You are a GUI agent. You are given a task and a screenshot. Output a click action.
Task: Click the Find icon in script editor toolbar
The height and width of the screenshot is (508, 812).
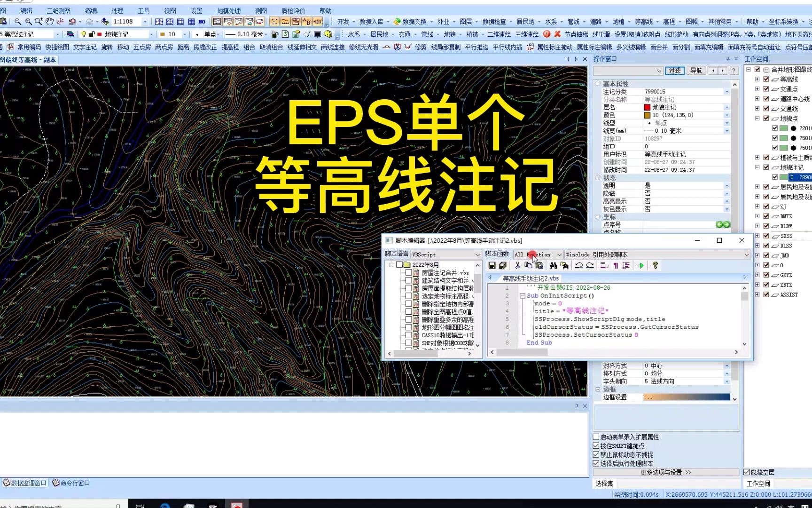(554, 265)
